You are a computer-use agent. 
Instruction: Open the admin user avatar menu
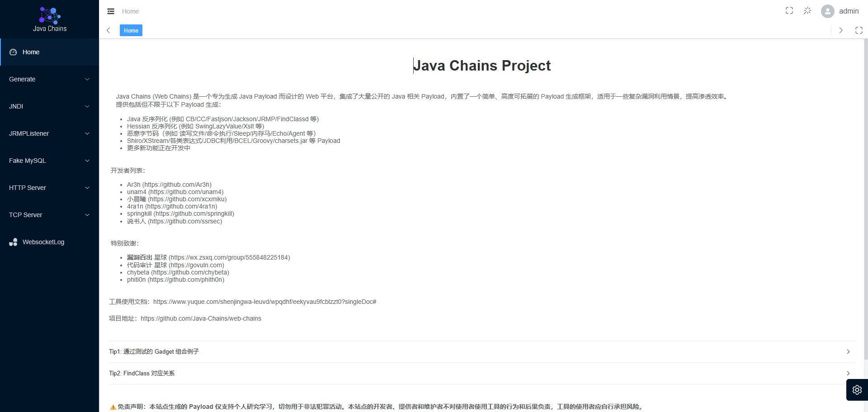point(828,11)
